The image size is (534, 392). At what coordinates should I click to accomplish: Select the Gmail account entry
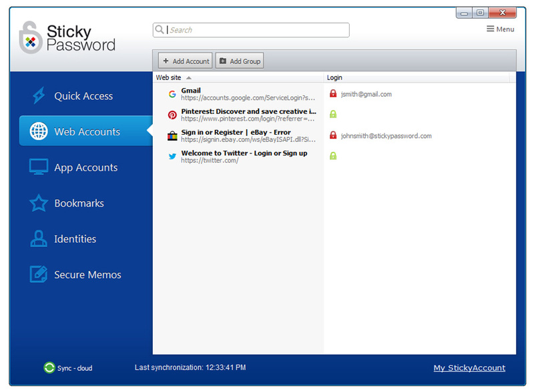pos(191,91)
